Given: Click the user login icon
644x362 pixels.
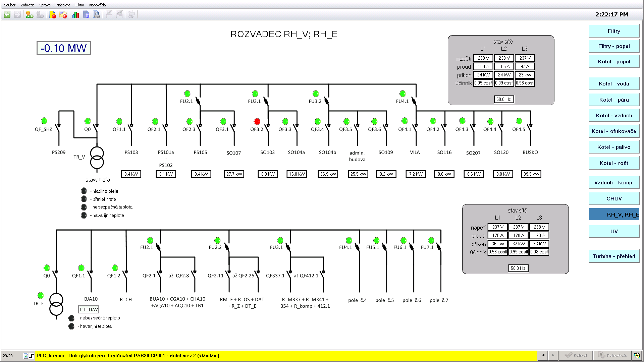Looking at the screenshot, I should tap(30, 14).
